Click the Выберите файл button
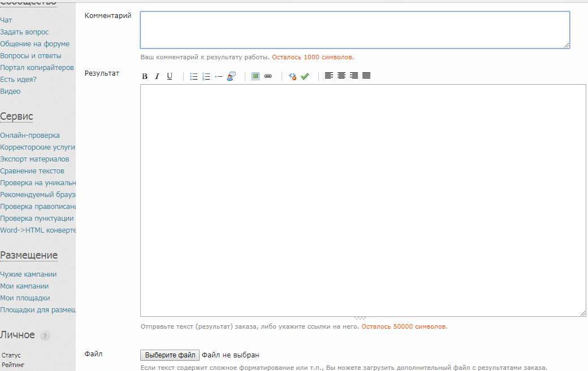This screenshot has height=371, width=588. pyautogui.click(x=170, y=355)
